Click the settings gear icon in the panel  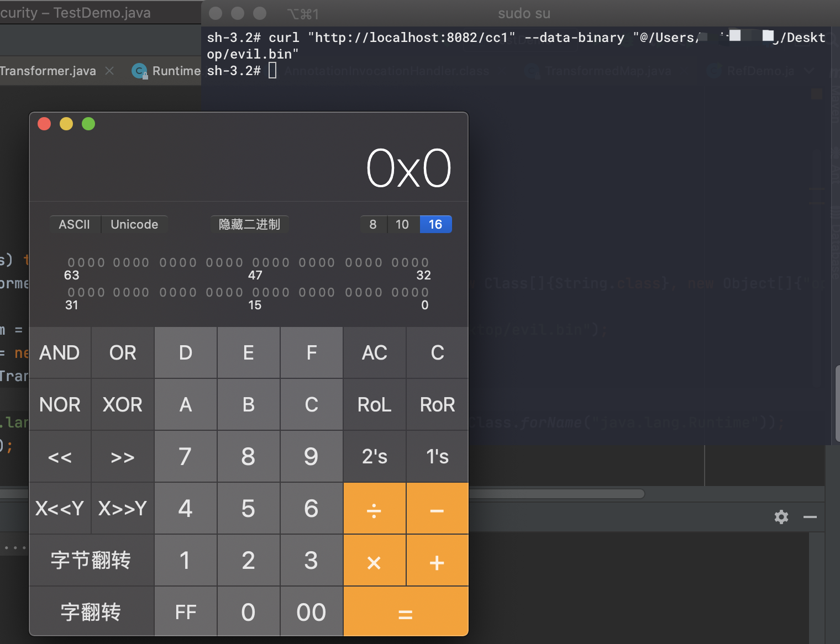(x=781, y=517)
